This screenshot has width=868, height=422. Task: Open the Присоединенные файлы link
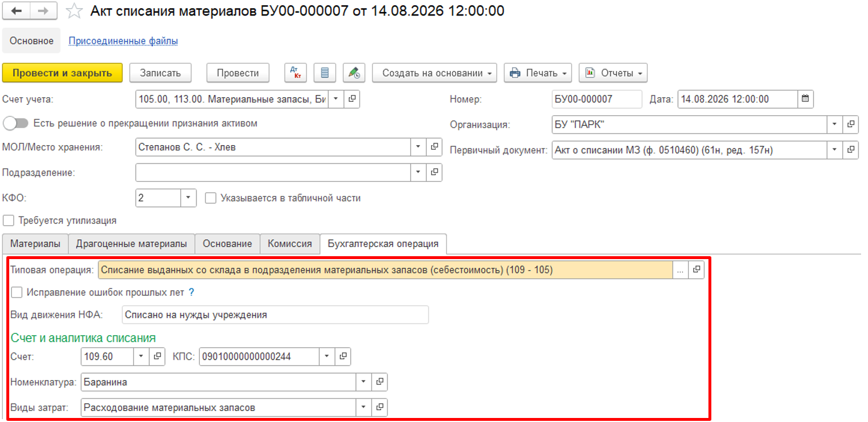click(x=123, y=41)
